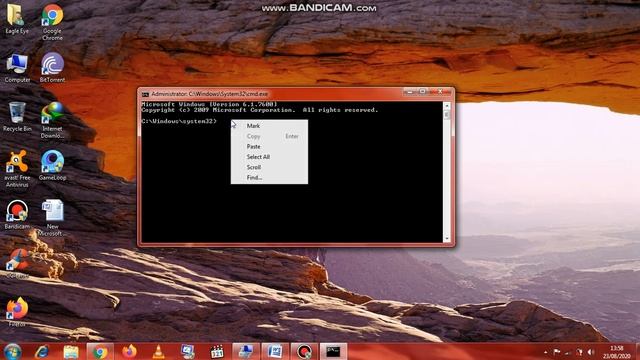Viewport: 640px width, 360px height.
Task: Switch to Chrome on the taskbar
Action: pos(100,351)
